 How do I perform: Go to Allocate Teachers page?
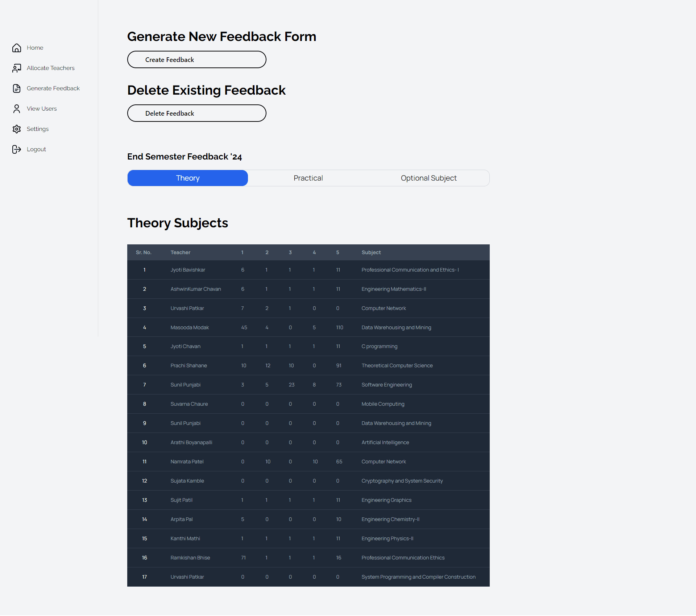pyautogui.click(x=50, y=68)
